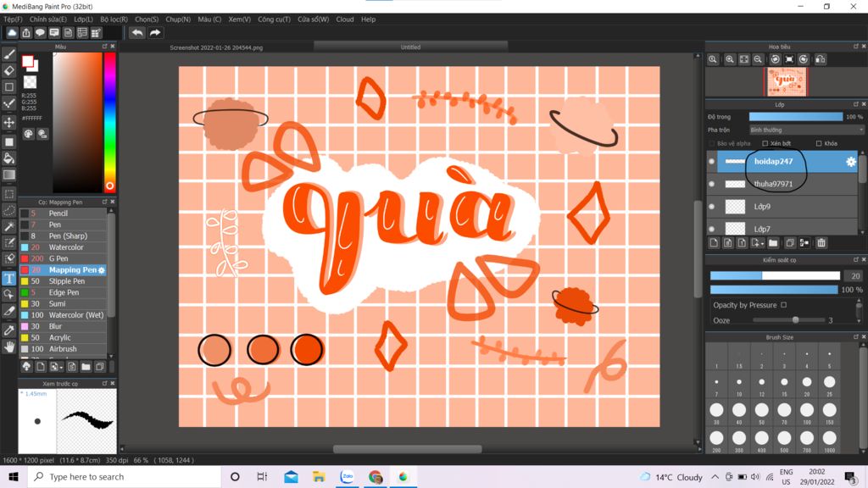Enable the Khóa checkbox

[819, 143]
